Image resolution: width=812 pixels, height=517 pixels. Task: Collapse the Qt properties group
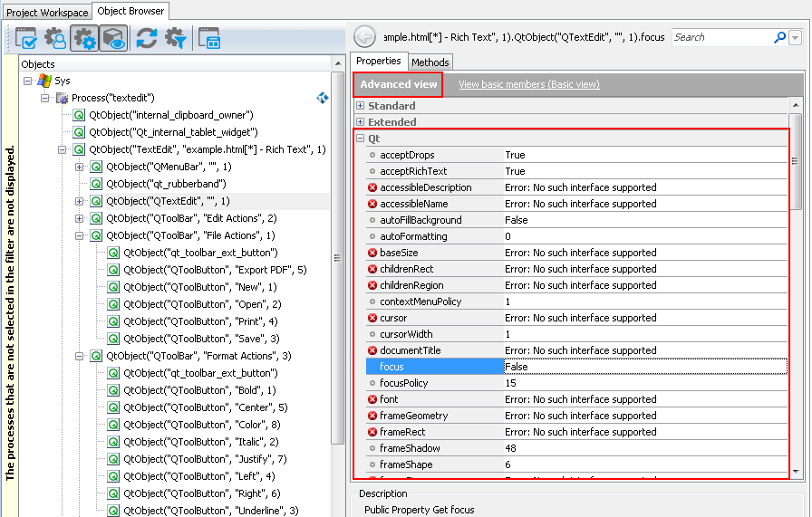coord(360,139)
